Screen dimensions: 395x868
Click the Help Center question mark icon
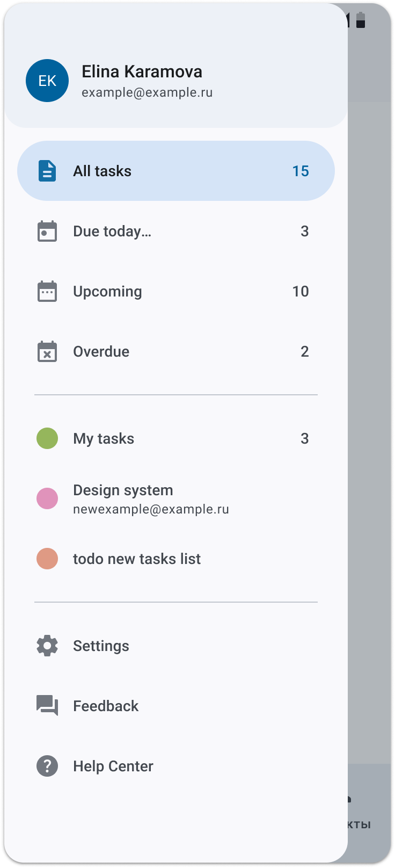tap(47, 766)
